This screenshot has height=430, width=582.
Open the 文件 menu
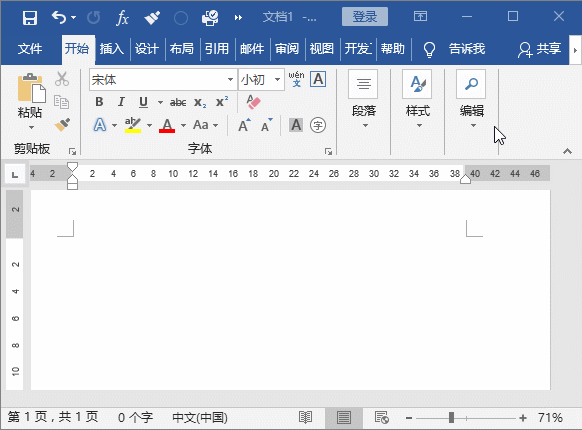click(30, 49)
